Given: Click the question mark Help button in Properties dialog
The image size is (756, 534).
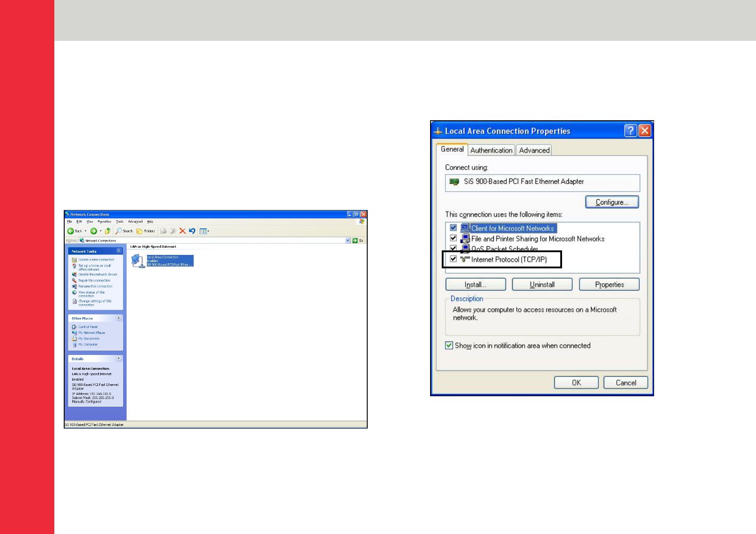Looking at the screenshot, I should 630,131.
